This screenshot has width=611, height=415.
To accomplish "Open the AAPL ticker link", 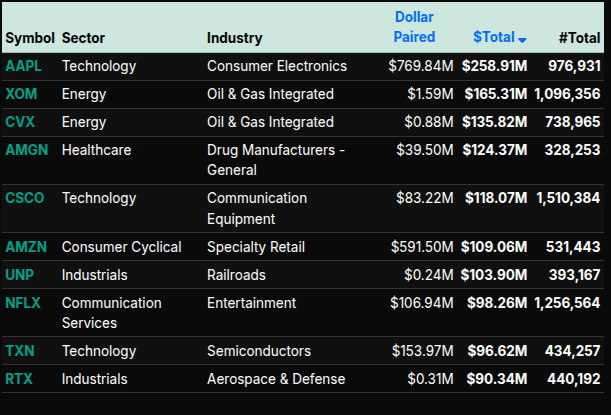I will [25, 66].
